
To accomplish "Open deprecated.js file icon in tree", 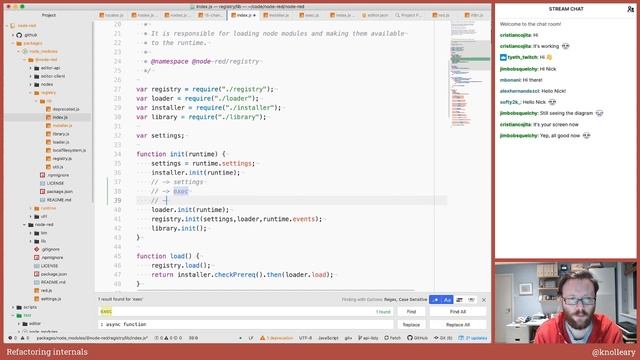I will [49, 109].
